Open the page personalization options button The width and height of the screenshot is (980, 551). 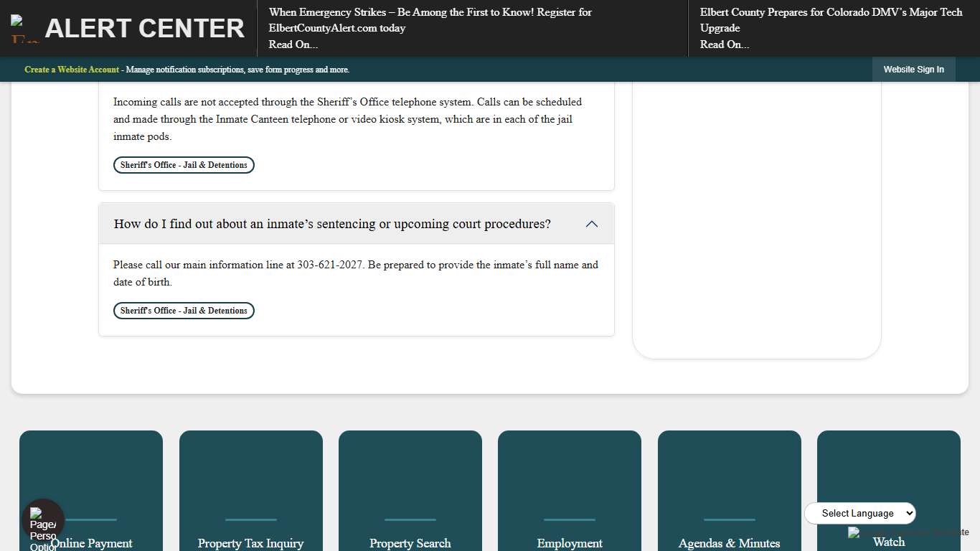pos(42,520)
